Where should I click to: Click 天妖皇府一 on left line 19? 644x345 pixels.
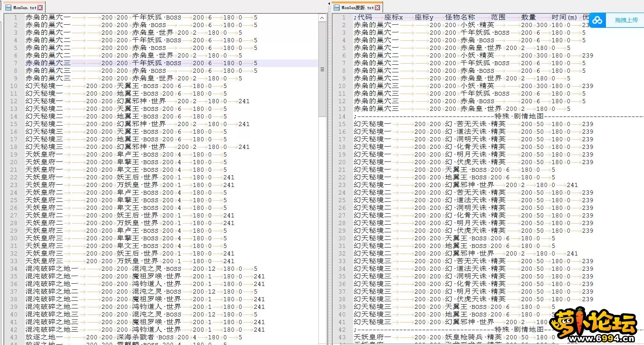point(44,155)
